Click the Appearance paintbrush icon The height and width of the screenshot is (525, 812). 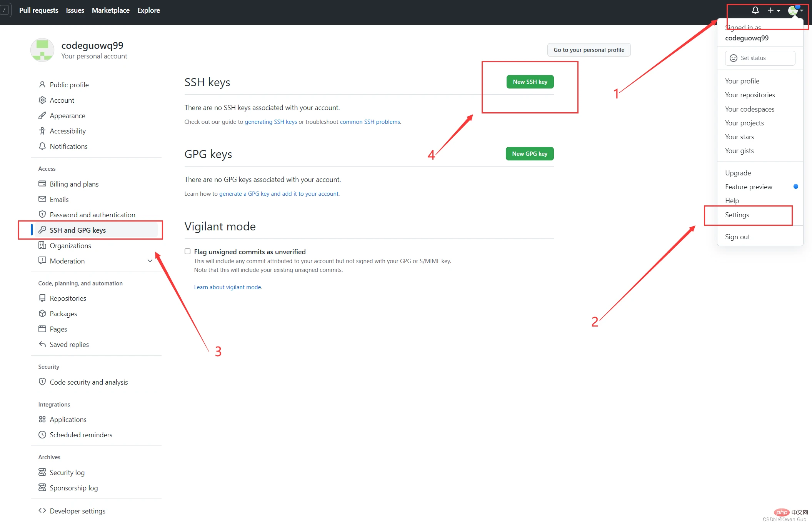42,115
